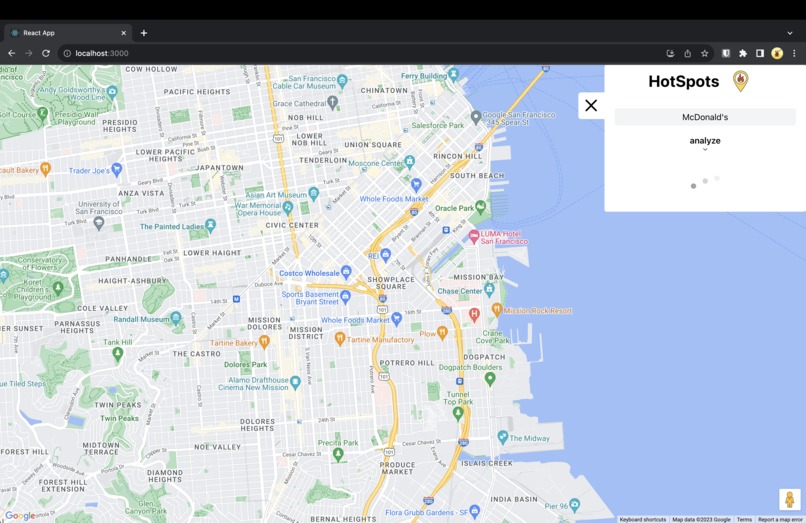This screenshot has width=806, height=523.
Task: Bookmark this page with star icon
Action: (704, 53)
